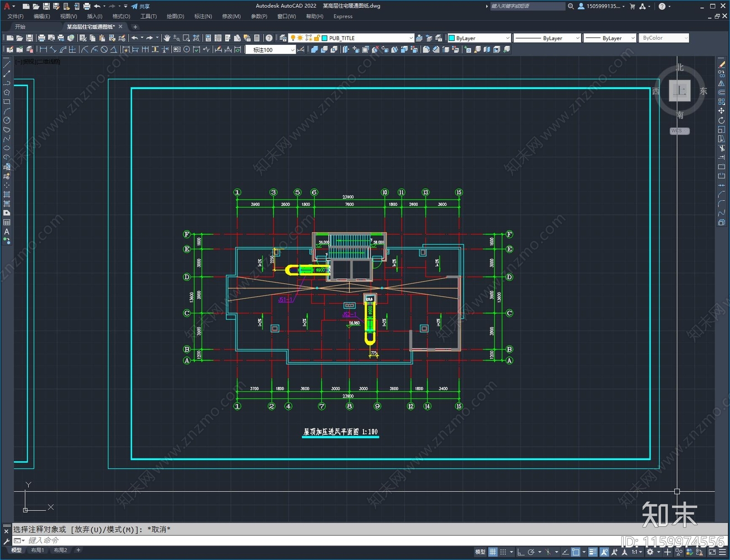Select the Erase tool in modify toolbar
730x560 pixels.
721,65
